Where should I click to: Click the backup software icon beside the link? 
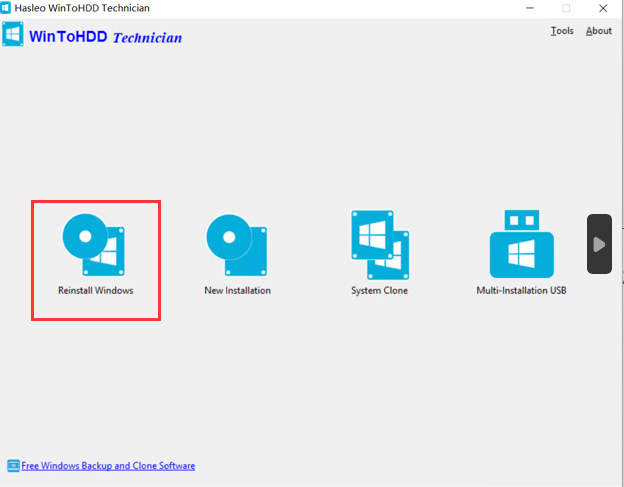(x=13, y=466)
